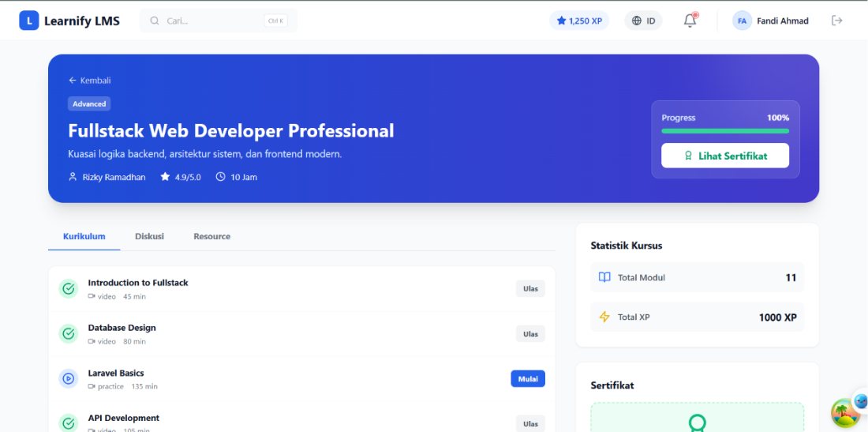Screen dimensions: 868x432
Task: Click the clock icon by 10 Jam
Action: tap(220, 177)
